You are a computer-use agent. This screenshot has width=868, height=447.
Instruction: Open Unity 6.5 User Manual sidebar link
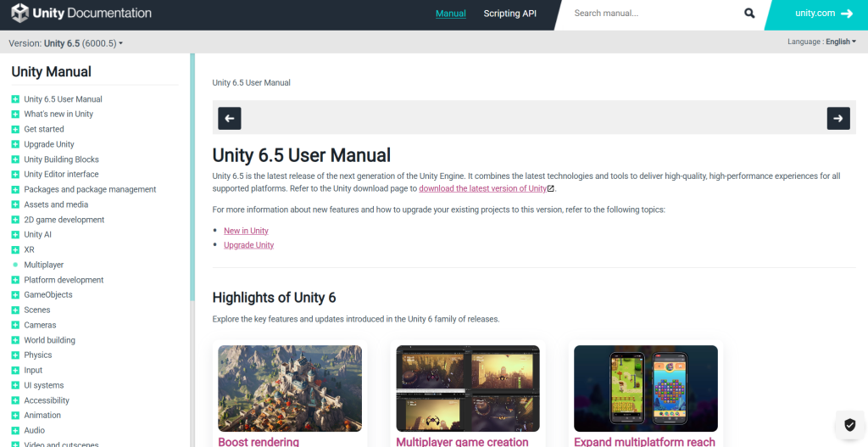click(x=63, y=99)
